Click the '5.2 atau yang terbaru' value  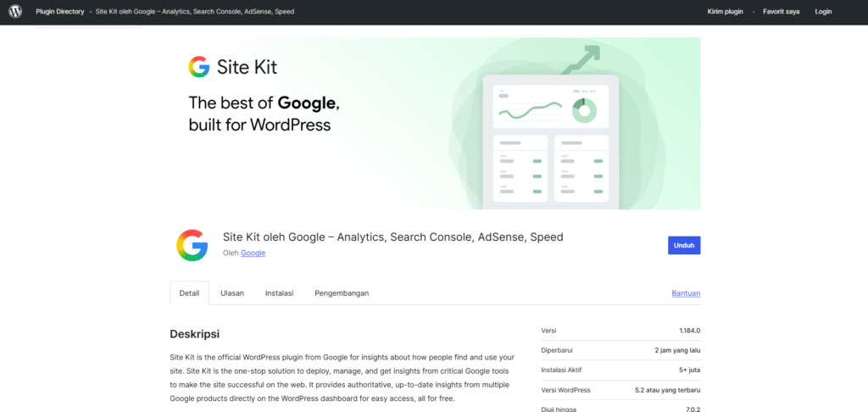(668, 390)
